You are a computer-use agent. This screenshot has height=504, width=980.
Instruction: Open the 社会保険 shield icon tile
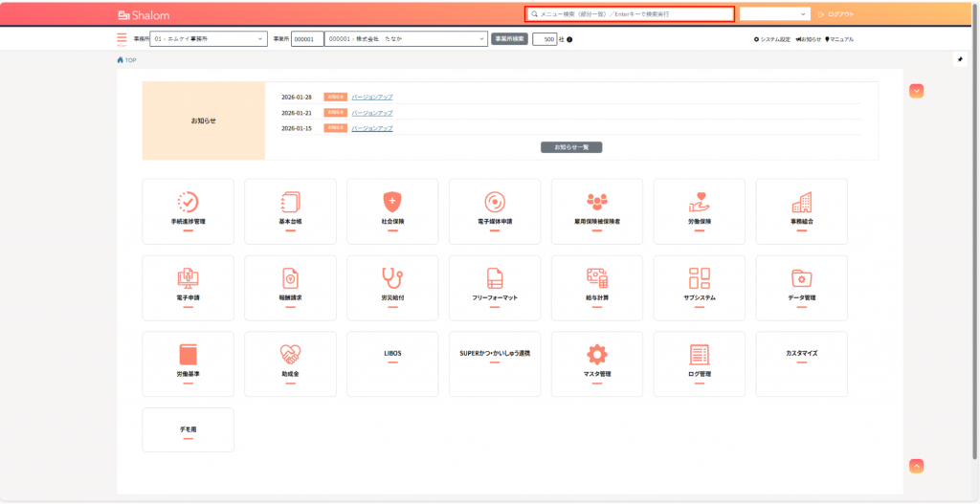click(392, 202)
